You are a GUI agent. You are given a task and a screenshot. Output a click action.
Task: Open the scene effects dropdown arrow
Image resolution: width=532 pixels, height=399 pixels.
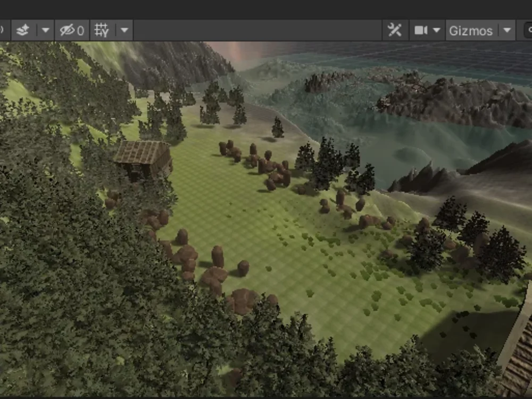point(46,30)
